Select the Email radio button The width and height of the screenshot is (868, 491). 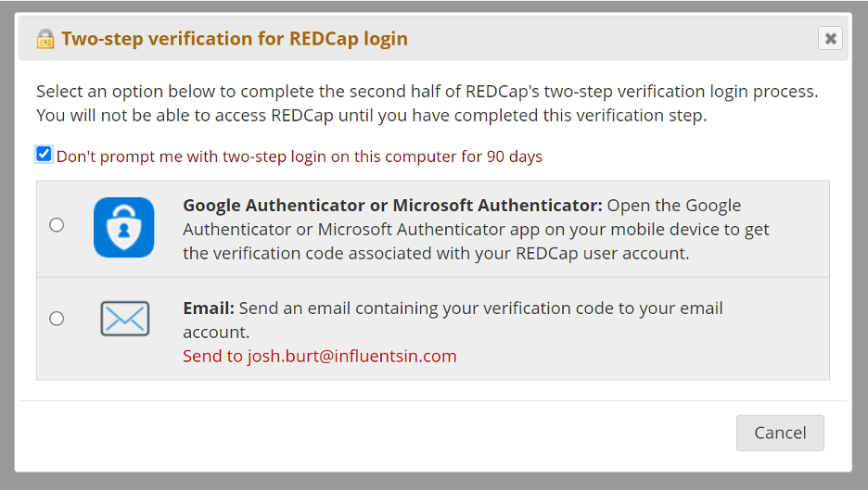tap(57, 319)
